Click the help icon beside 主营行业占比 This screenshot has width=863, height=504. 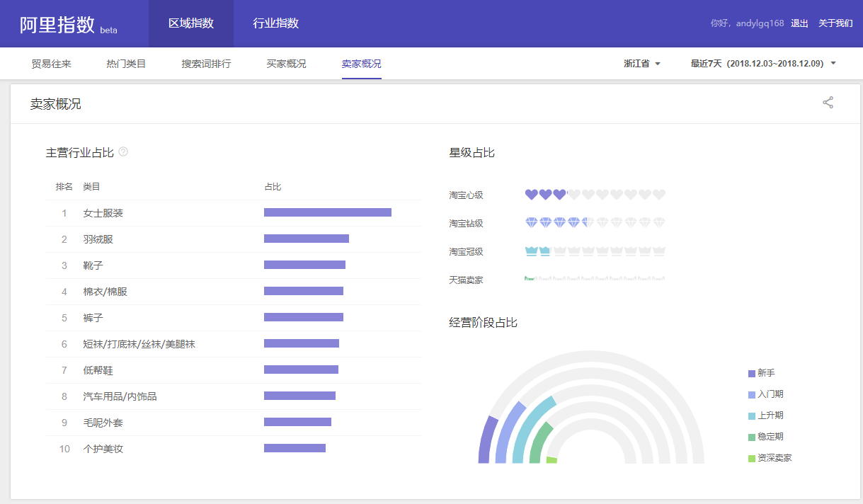point(123,151)
